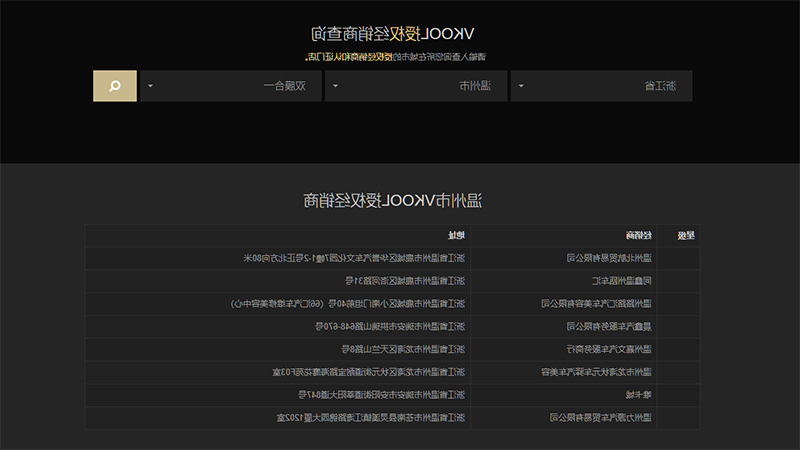Click the address ending 花苑F03室

(369, 372)
